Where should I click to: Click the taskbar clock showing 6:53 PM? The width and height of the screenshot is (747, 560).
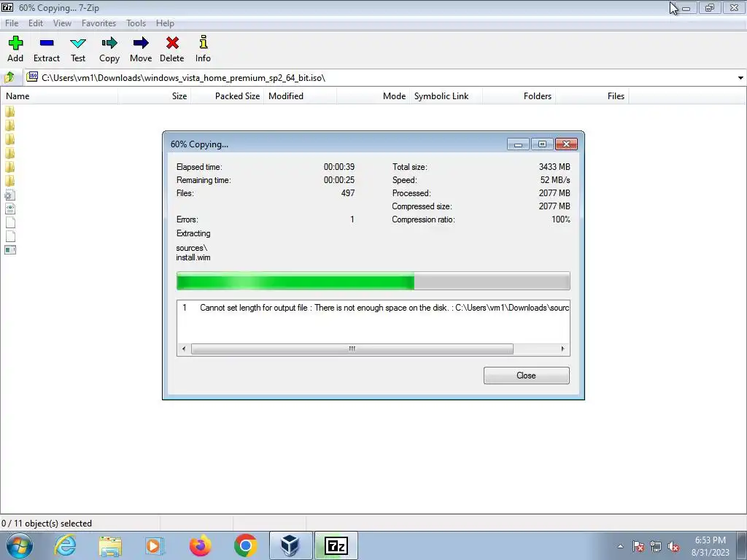711,546
